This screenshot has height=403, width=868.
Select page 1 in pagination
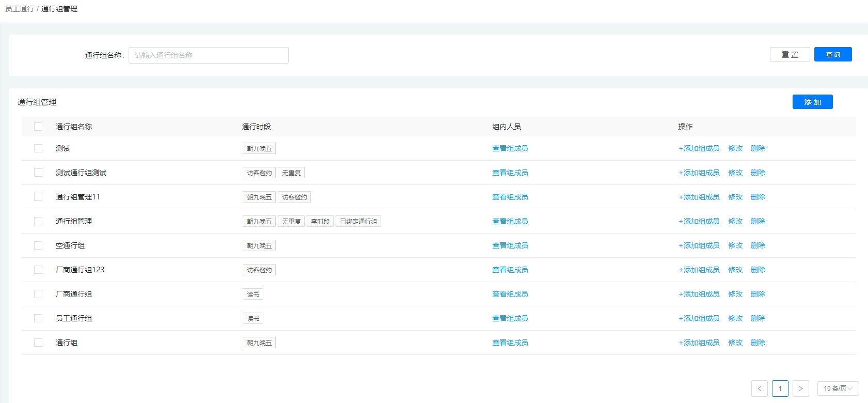pyautogui.click(x=780, y=389)
